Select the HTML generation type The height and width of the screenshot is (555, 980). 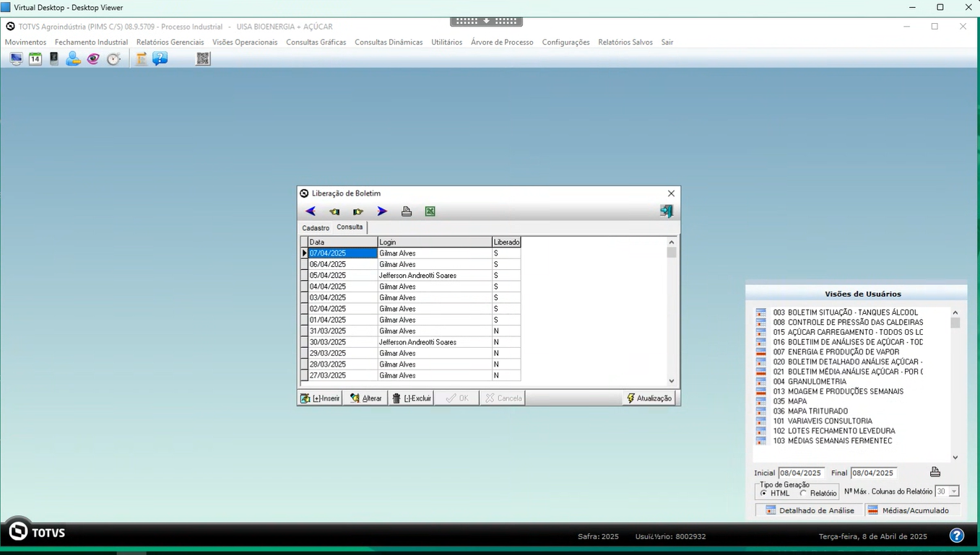[764, 494]
